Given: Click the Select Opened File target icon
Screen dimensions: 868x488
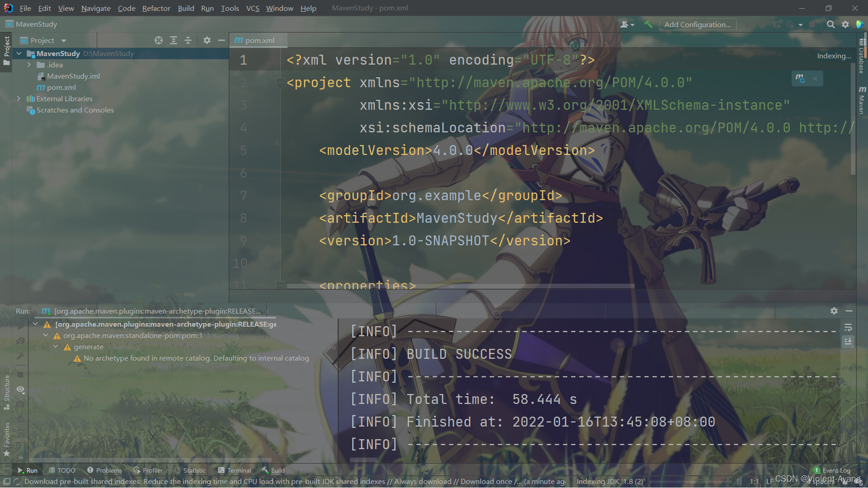Looking at the screenshot, I should tap(159, 40).
